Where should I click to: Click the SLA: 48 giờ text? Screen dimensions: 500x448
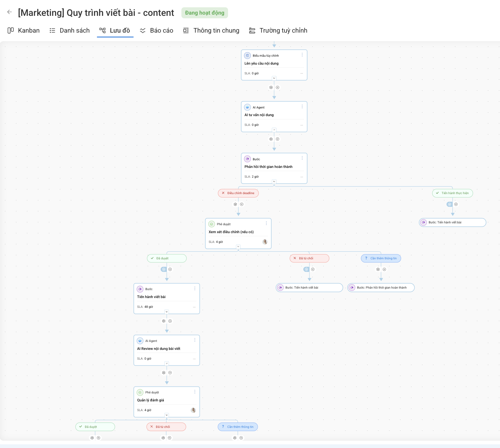coord(145,307)
